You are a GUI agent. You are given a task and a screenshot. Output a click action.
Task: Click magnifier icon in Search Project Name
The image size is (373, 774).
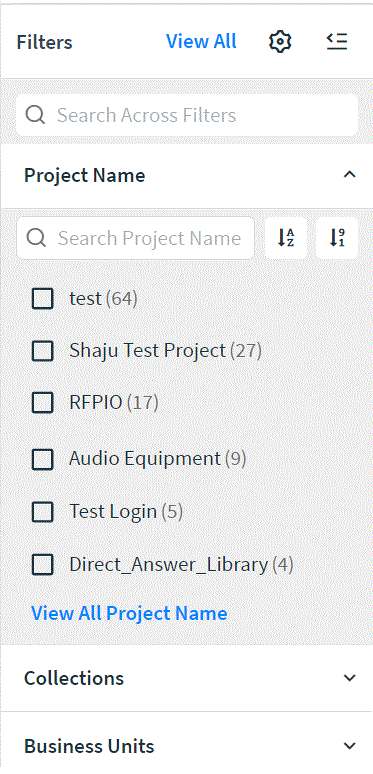coord(37,238)
